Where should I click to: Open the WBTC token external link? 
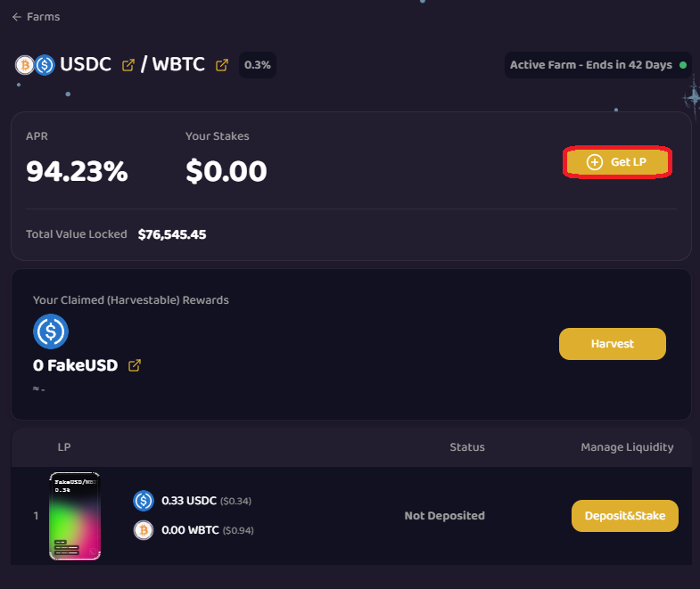coord(222,65)
